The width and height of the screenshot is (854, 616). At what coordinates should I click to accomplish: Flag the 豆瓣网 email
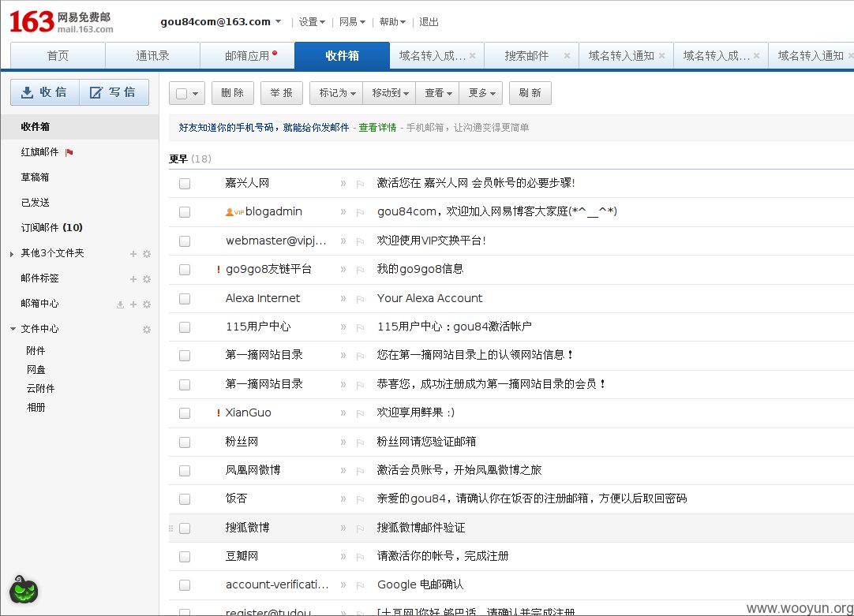[360, 557]
